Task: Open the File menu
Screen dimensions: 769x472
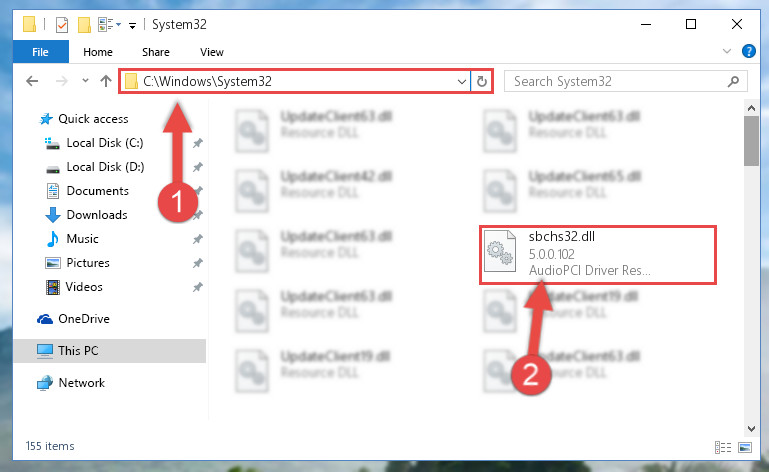Action: pyautogui.click(x=41, y=52)
